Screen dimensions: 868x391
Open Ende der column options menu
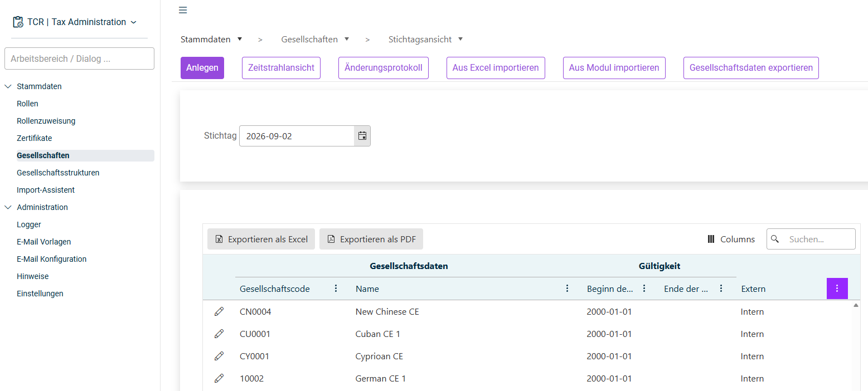click(x=721, y=289)
